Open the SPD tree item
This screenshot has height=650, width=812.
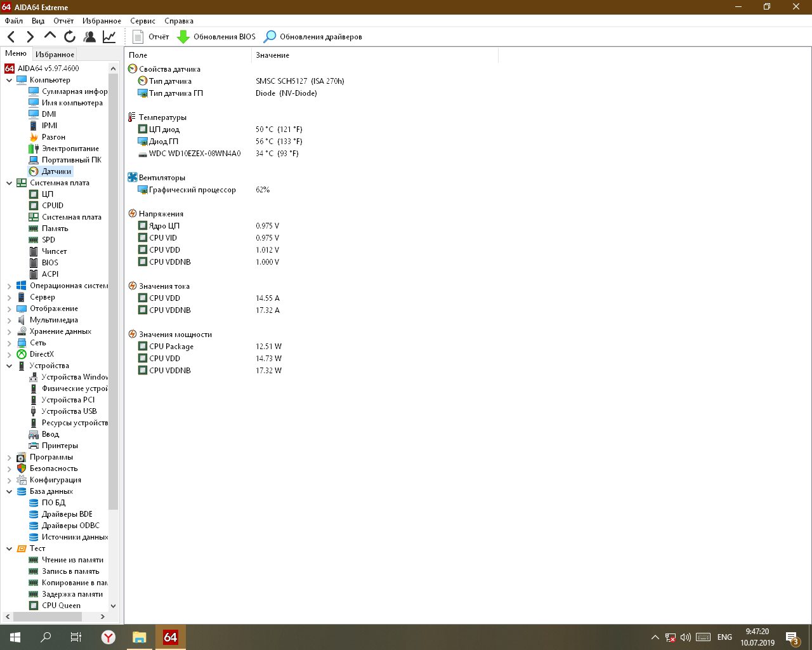(42, 240)
